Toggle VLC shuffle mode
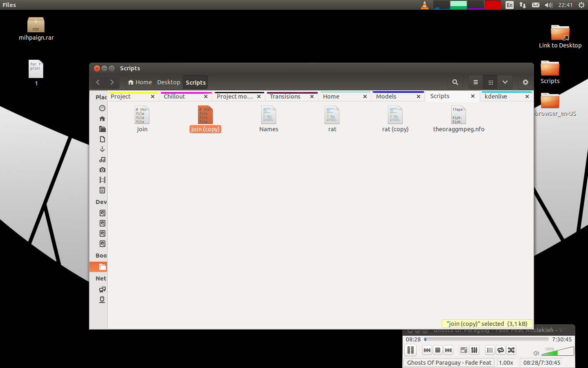The width and height of the screenshot is (588, 368). [x=511, y=350]
